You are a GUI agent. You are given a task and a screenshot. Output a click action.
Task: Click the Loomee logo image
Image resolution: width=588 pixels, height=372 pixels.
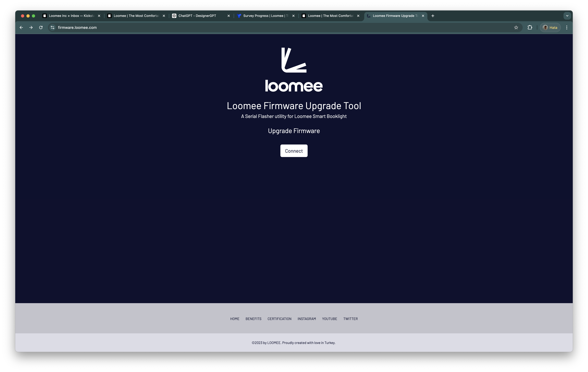(x=294, y=70)
